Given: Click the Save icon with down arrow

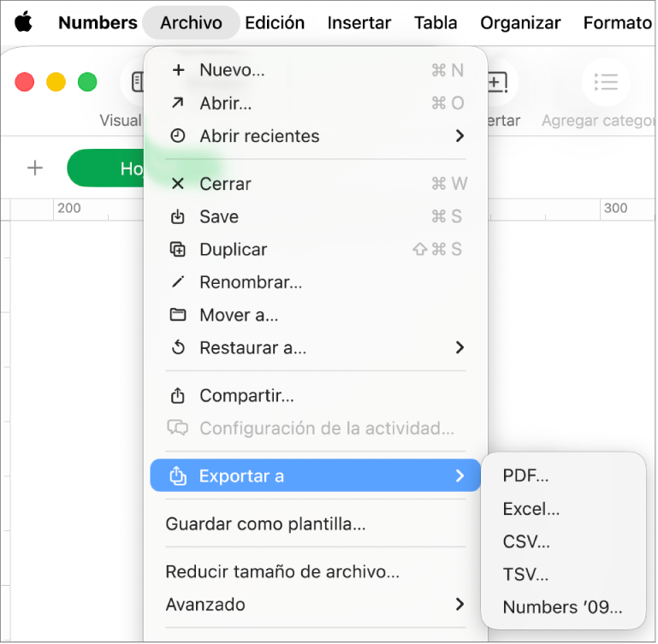Looking at the screenshot, I should click(178, 216).
